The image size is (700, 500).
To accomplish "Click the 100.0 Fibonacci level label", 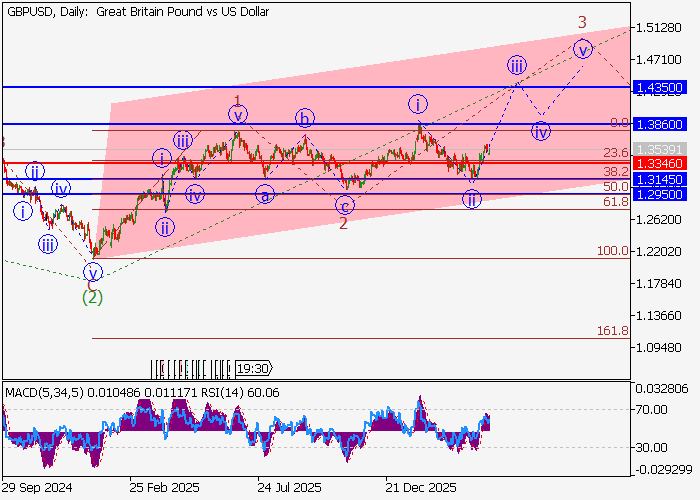I will pos(612,251).
